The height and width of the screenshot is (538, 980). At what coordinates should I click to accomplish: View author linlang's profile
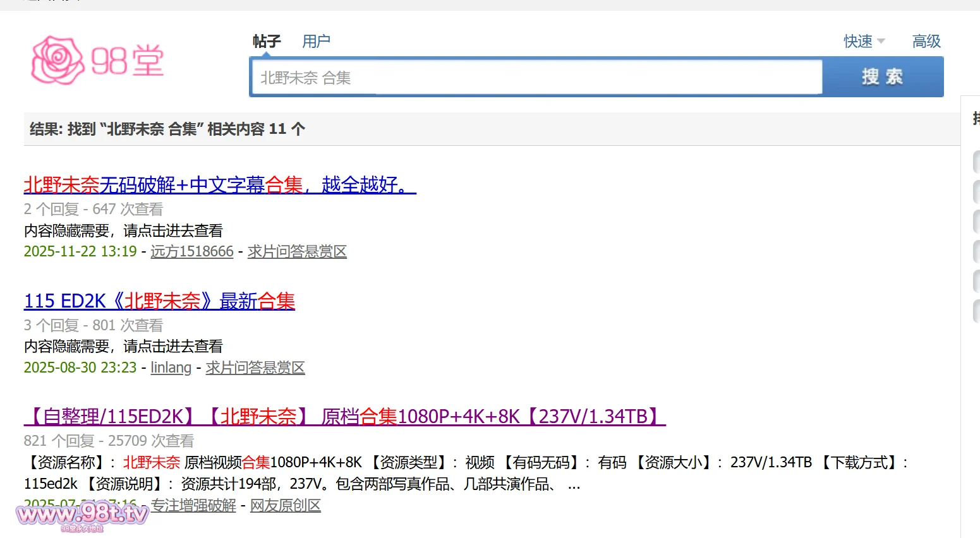click(x=171, y=368)
